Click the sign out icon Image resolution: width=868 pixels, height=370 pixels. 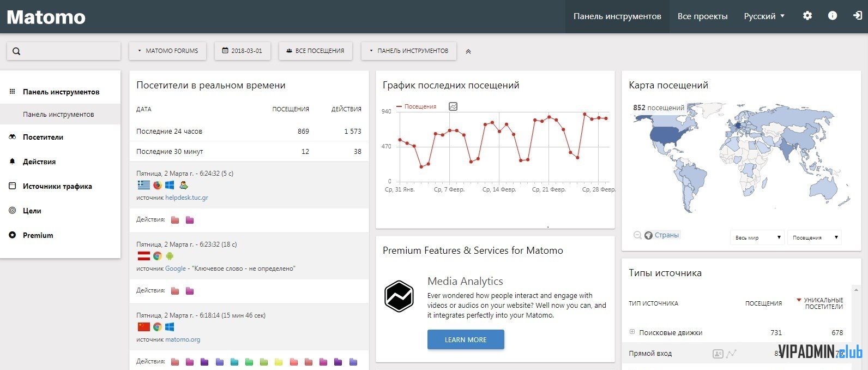[x=857, y=16]
